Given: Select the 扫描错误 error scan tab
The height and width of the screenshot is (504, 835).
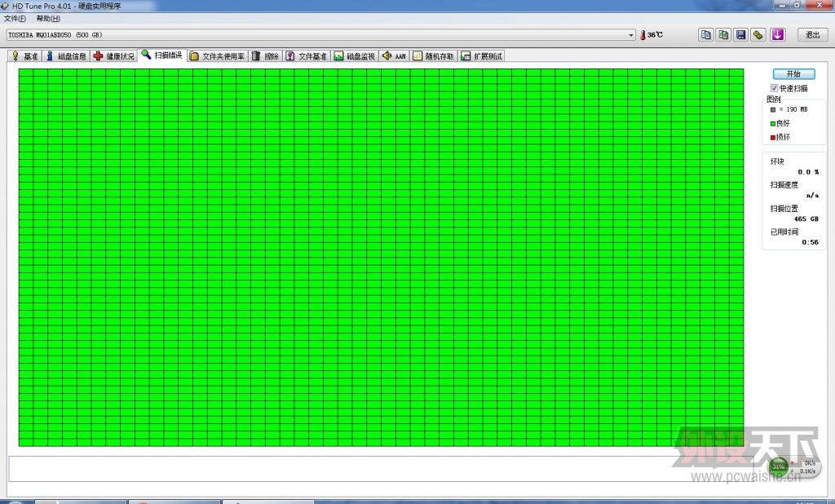Looking at the screenshot, I should click(162, 55).
